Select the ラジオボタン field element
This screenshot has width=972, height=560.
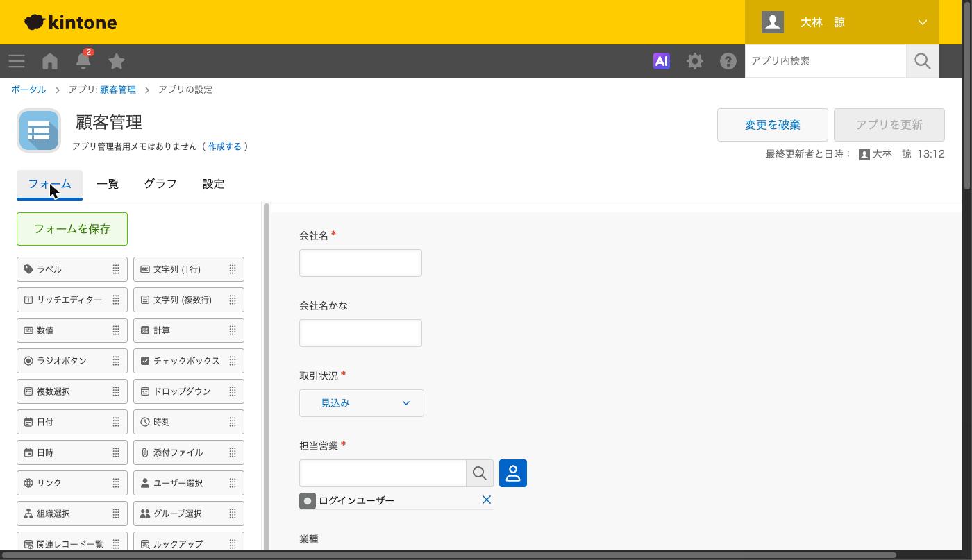72,361
